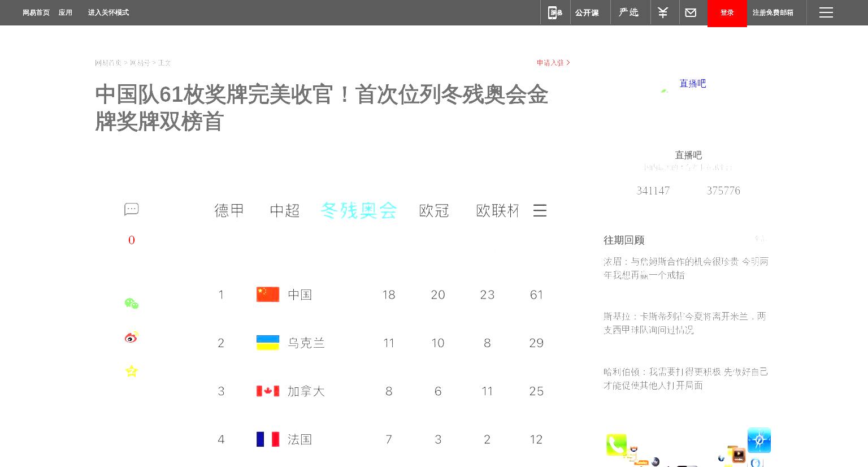
Task: Click 中国 in medal table
Action: coord(300,295)
